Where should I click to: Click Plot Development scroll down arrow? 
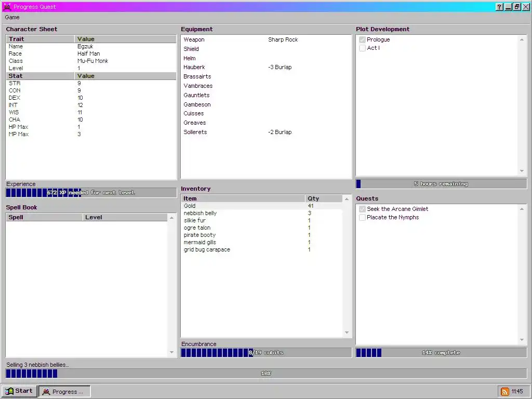[x=522, y=171]
